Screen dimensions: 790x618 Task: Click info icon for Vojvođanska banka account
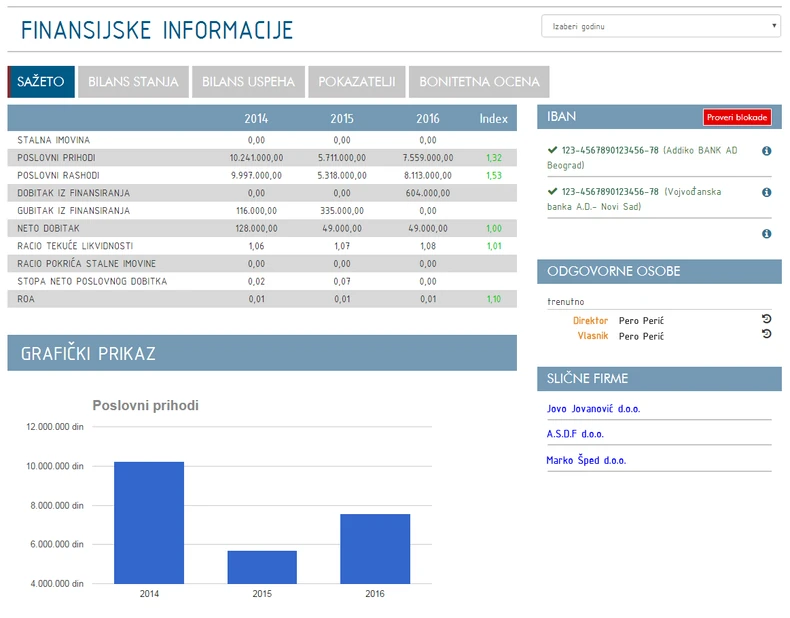coord(767,192)
